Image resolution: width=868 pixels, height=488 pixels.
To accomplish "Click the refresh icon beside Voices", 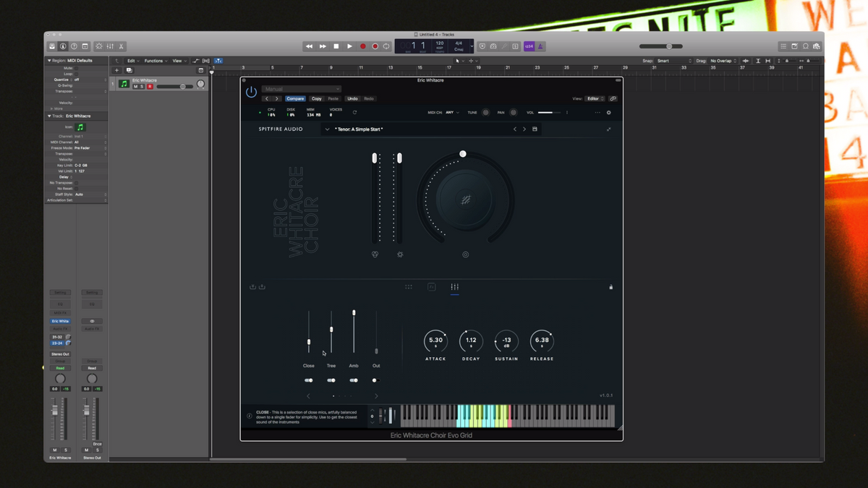I will click(x=354, y=113).
